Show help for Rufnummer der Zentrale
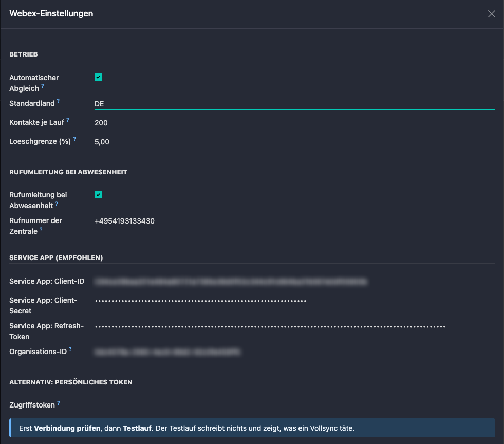 click(x=41, y=229)
